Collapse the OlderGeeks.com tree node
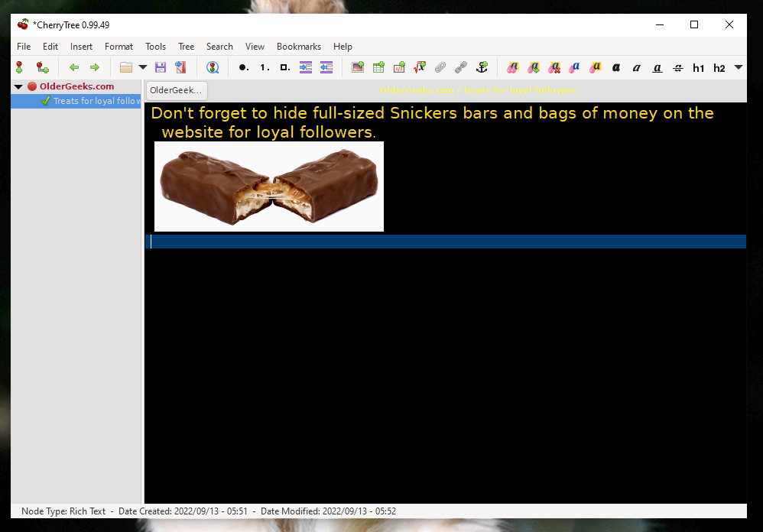Image resolution: width=763 pixels, height=532 pixels. coord(18,86)
